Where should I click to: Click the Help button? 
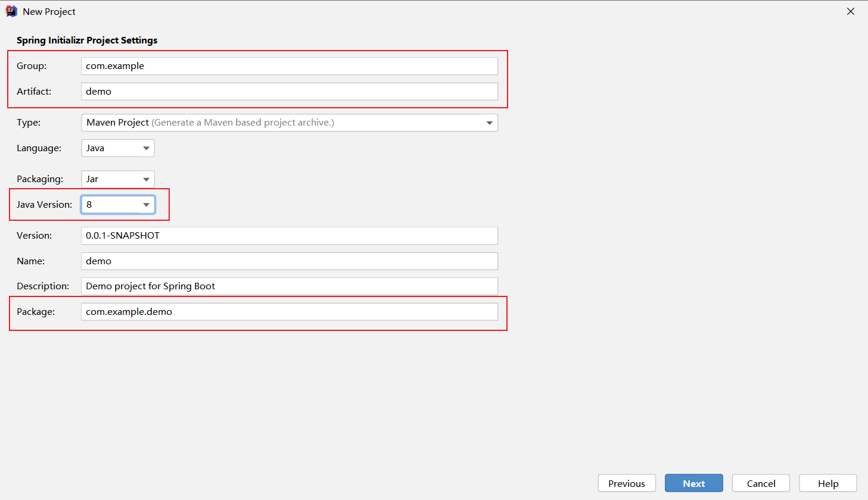point(828,483)
